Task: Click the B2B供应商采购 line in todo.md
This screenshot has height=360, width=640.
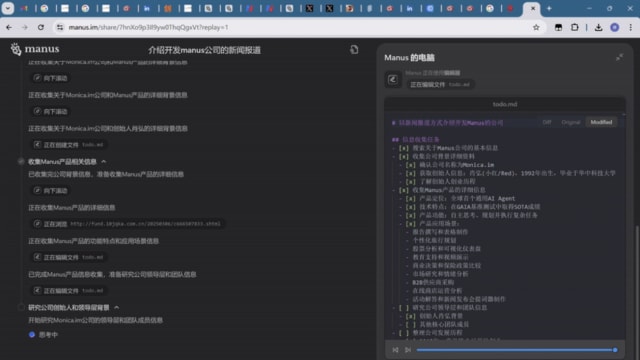Action: [433, 282]
